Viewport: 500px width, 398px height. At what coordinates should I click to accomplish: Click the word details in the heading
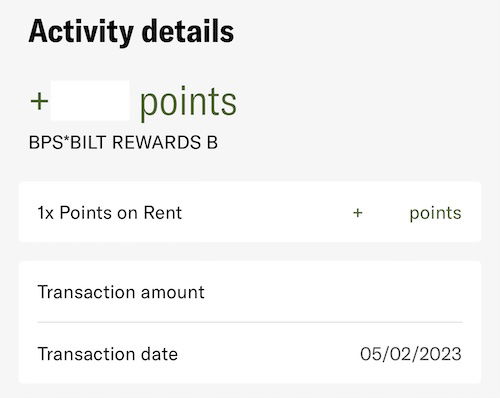pos(188,31)
